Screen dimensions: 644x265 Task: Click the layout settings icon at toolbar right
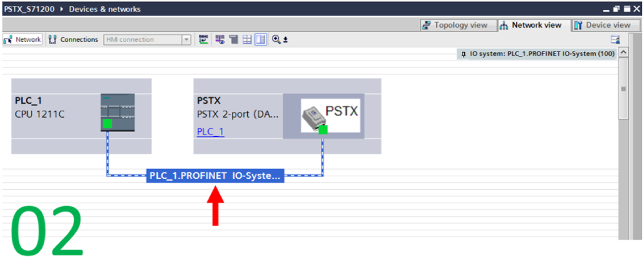pos(615,39)
